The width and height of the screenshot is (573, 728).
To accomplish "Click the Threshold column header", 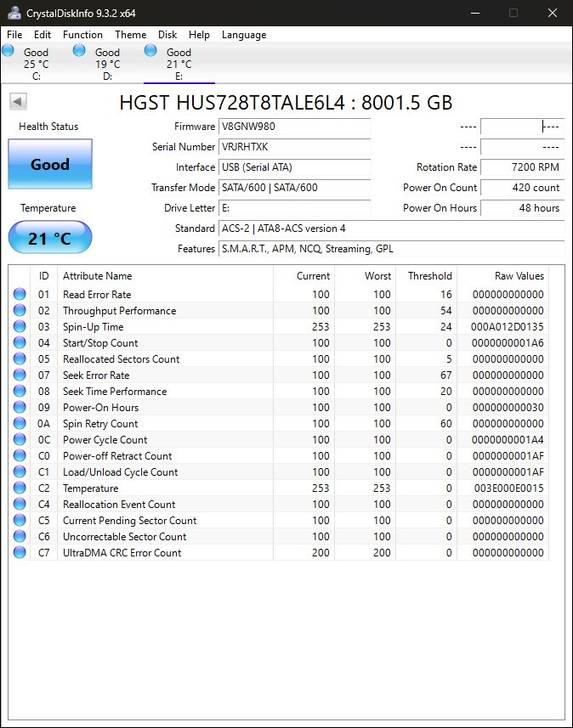I will [426, 276].
